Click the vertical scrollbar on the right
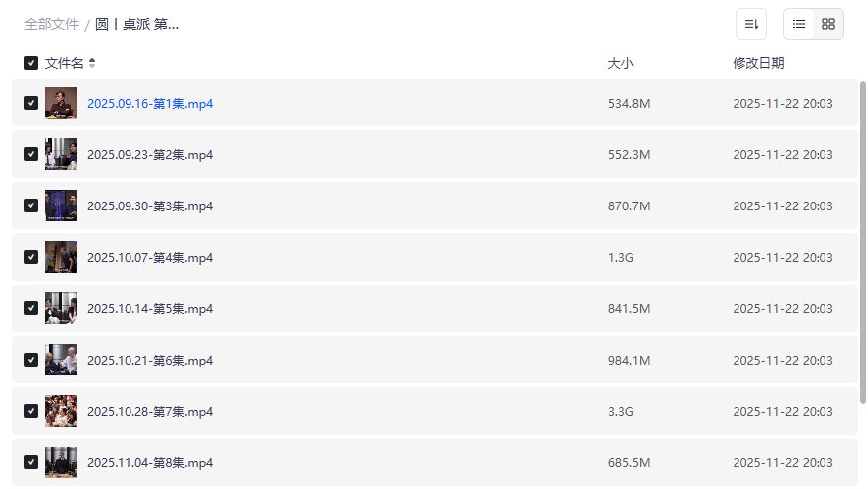This screenshot has height=489, width=868. coord(863,247)
